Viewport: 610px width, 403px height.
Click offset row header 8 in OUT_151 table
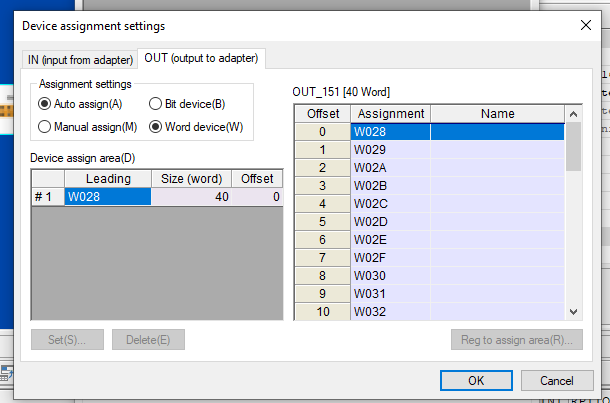323,276
